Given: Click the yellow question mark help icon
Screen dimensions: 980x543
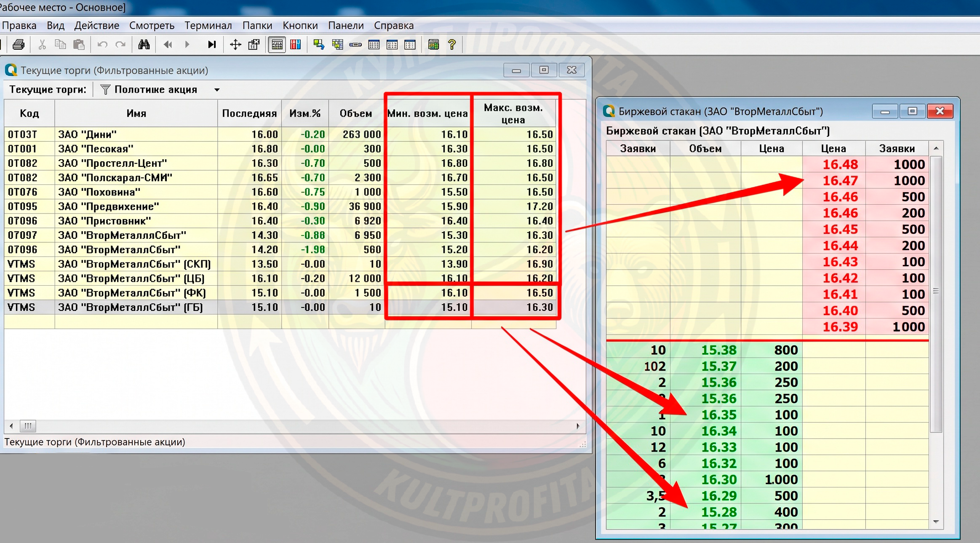Looking at the screenshot, I should click(452, 44).
